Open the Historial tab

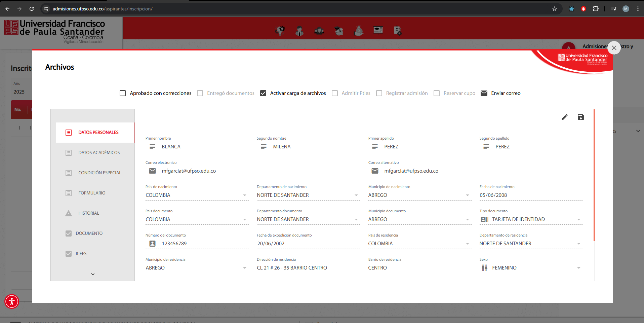tap(88, 213)
